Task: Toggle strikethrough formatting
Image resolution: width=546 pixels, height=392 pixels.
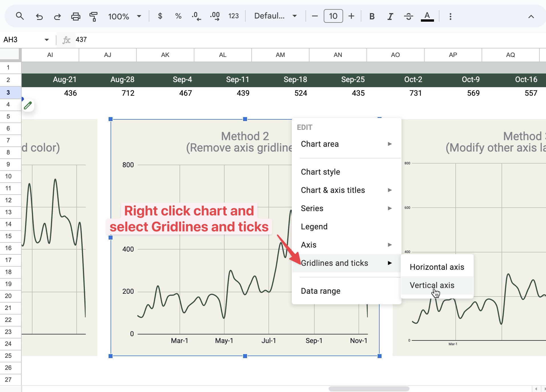Action: point(409,16)
